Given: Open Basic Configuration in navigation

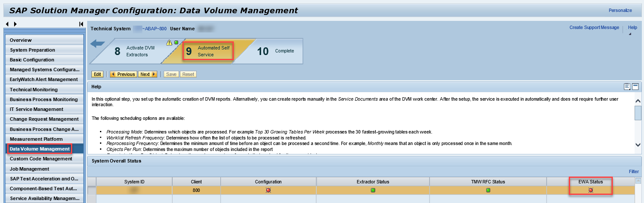Looking at the screenshot, I should coord(44,60).
